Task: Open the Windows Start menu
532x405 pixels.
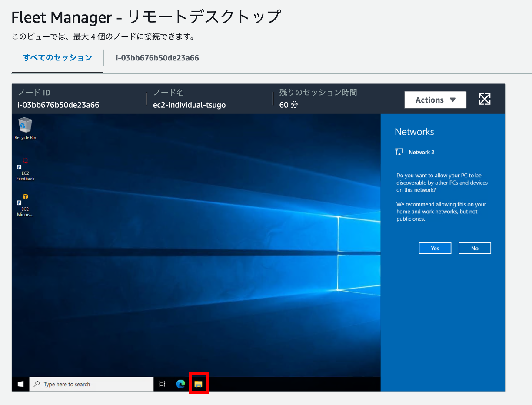Action: [x=20, y=384]
